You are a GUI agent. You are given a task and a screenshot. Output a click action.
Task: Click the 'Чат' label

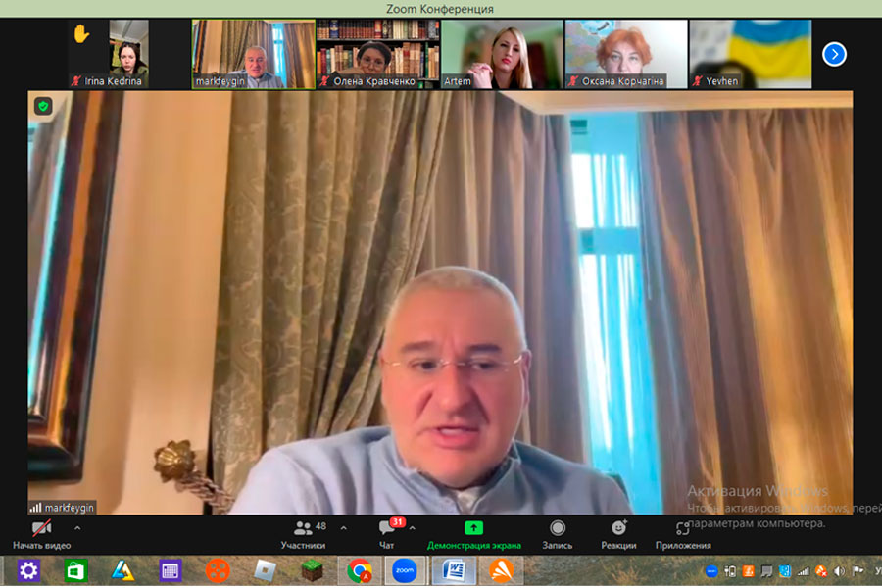tap(386, 545)
